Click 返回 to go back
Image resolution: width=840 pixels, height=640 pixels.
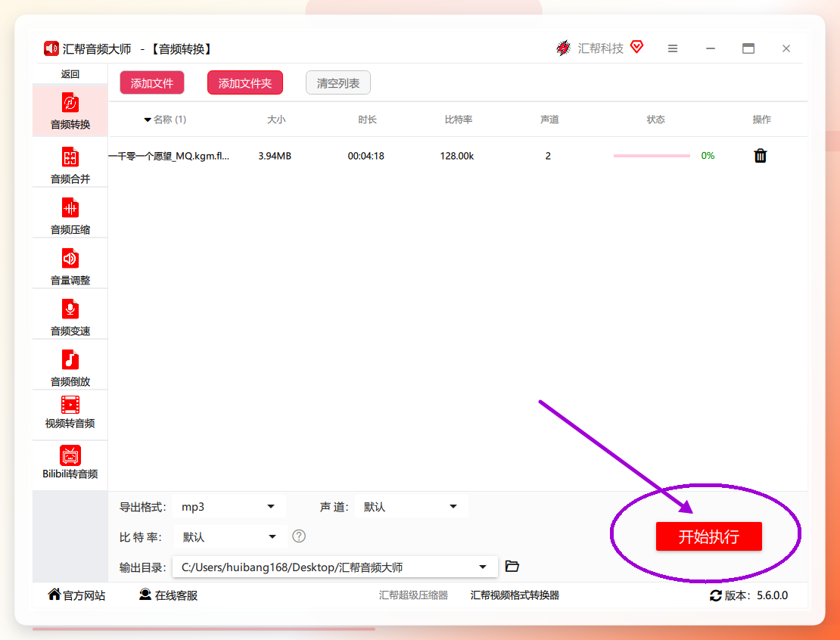click(70, 74)
